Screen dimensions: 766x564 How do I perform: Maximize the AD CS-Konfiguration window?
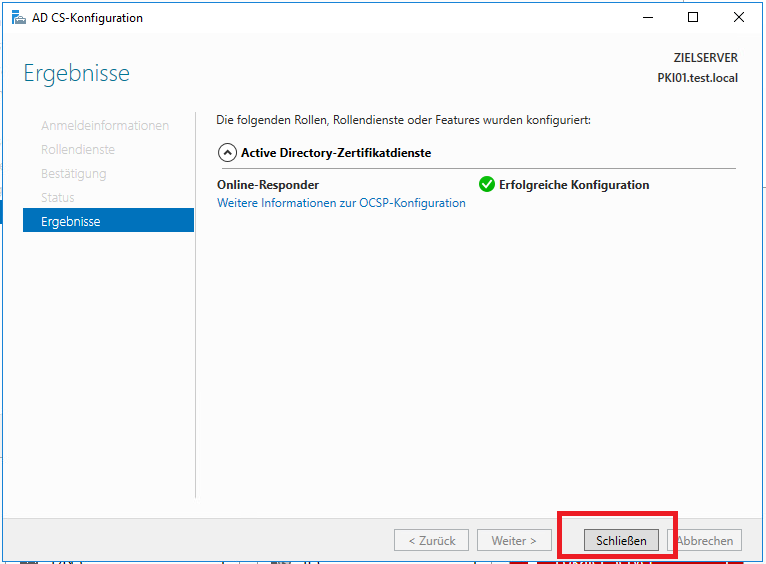tap(693, 18)
